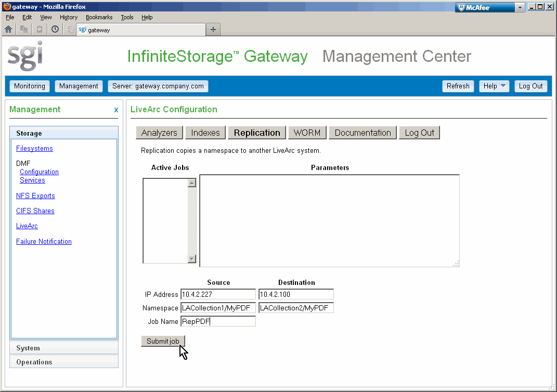
Task: Click the Active Jobs scrollbar track
Action: 192,221
